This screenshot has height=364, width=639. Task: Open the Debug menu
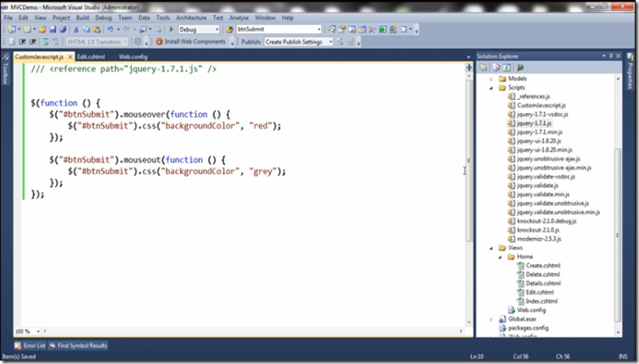click(103, 18)
